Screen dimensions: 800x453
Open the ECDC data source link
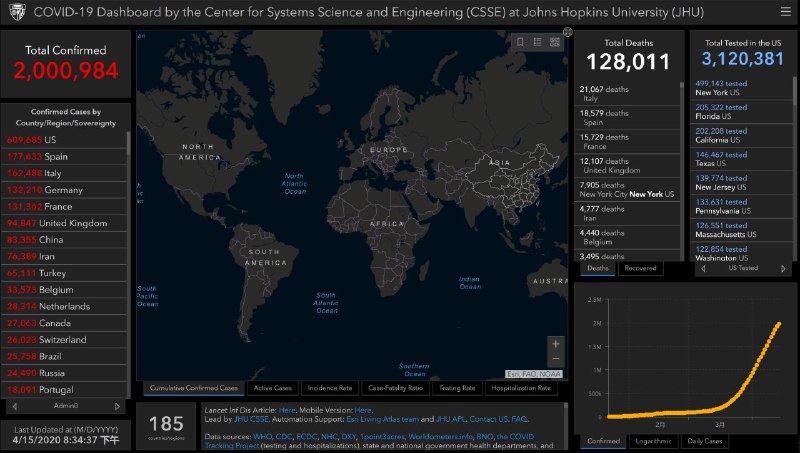point(307,437)
